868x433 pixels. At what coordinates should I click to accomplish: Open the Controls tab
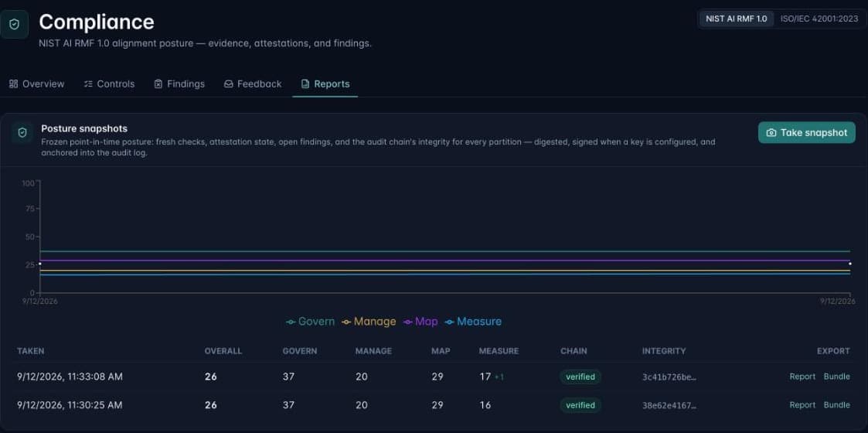click(x=109, y=84)
